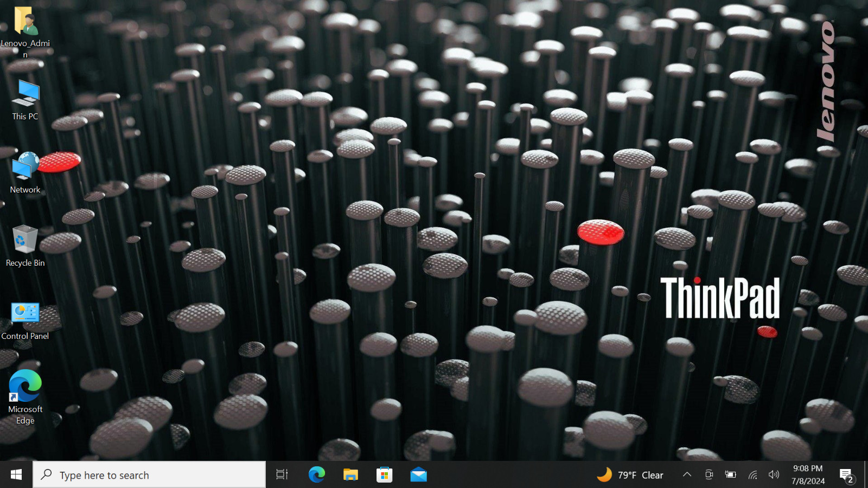
Task: Open File Explorer from the taskbar
Action: coord(350,475)
